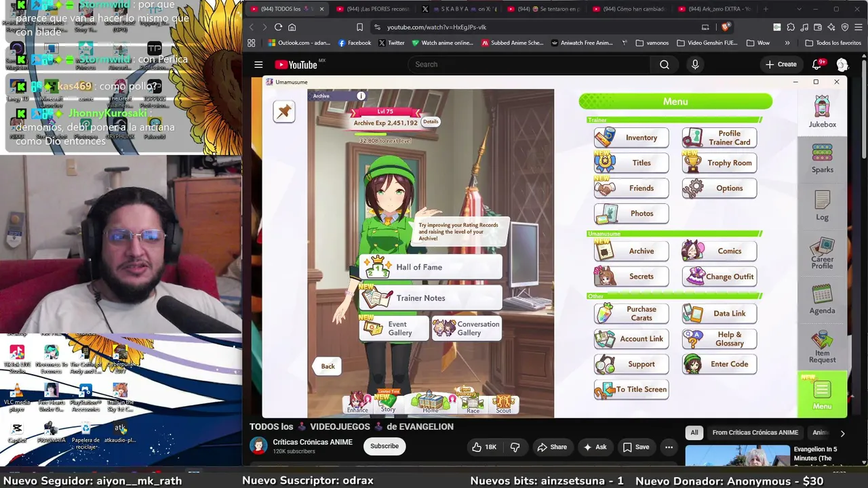Switch to the S K A B Y A X tab
This screenshot has height=488, width=868.
coord(458,9)
